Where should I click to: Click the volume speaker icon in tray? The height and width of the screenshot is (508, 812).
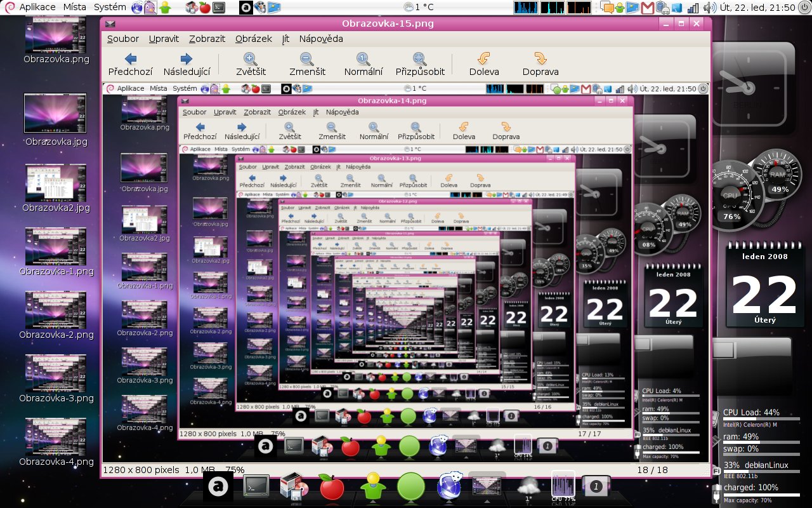pyautogui.click(x=710, y=8)
